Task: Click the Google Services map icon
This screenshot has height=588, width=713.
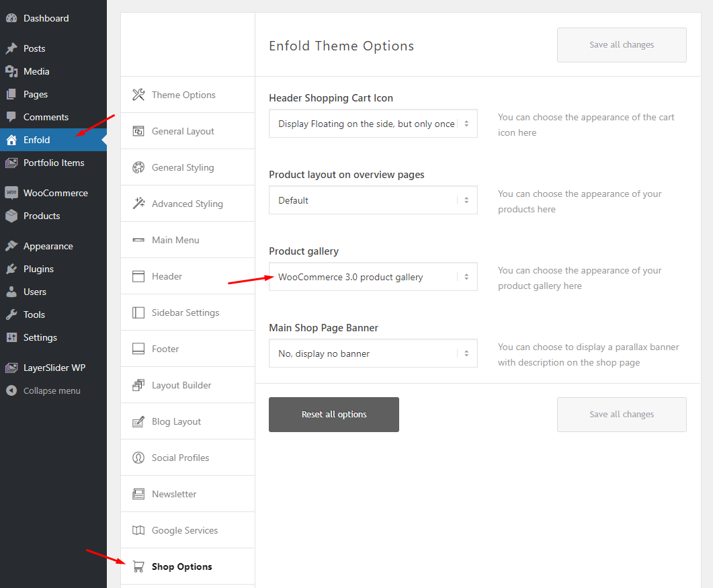Action: pos(138,530)
